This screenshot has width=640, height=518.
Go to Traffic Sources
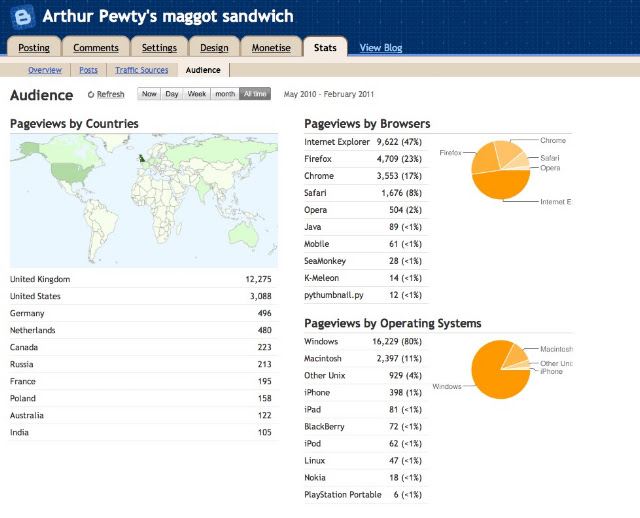coord(141,70)
